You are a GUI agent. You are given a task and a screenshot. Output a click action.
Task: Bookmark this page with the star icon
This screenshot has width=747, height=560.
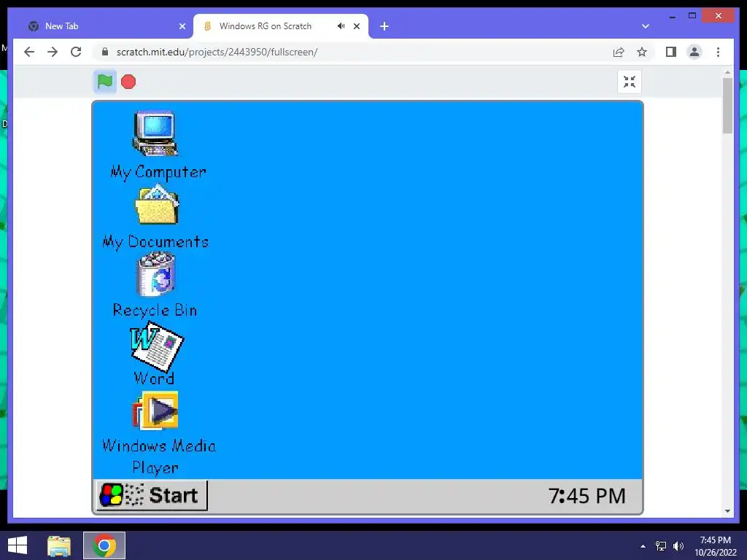tap(642, 52)
